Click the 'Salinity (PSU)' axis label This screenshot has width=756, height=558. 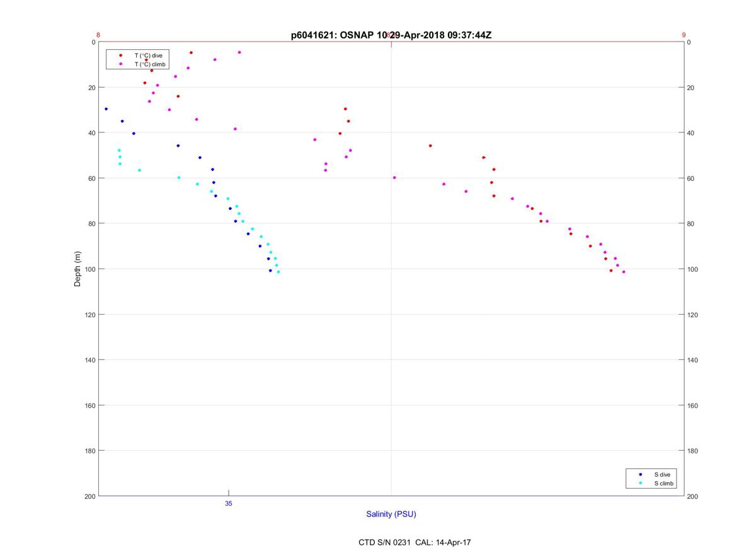(391, 514)
